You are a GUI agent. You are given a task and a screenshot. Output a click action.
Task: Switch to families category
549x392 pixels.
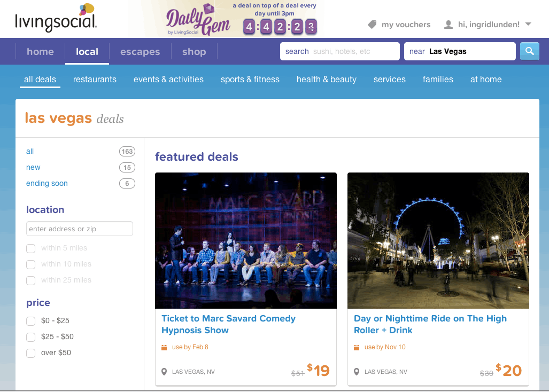[x=438, y=80]
